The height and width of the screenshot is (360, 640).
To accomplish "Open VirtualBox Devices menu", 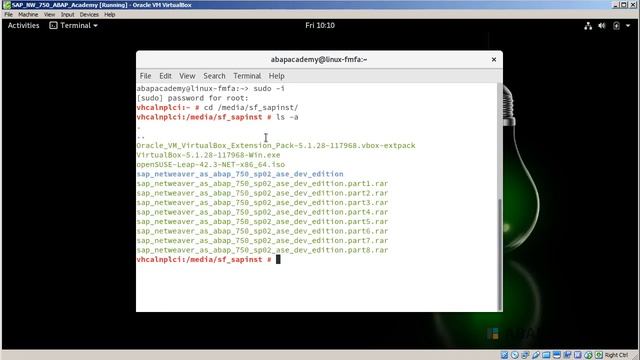I will (x=89, y=15).
